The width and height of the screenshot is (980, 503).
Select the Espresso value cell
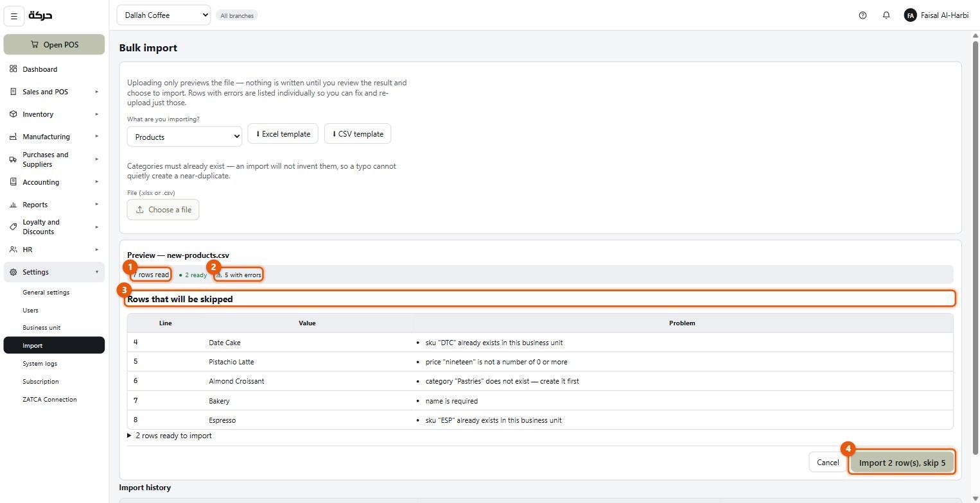pos(222,420)
